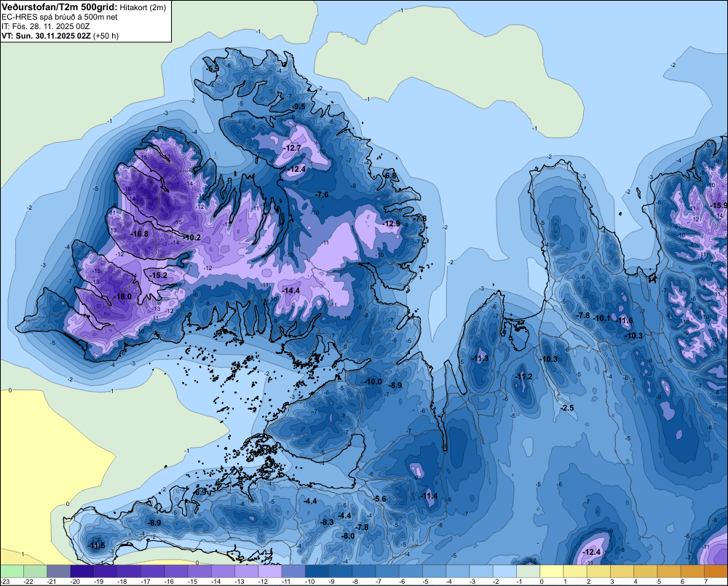Click the VT: Sun. 30.11.2025 02Z valid time
This screenshot has height=586, width=728.
click(x=47, y=36)
